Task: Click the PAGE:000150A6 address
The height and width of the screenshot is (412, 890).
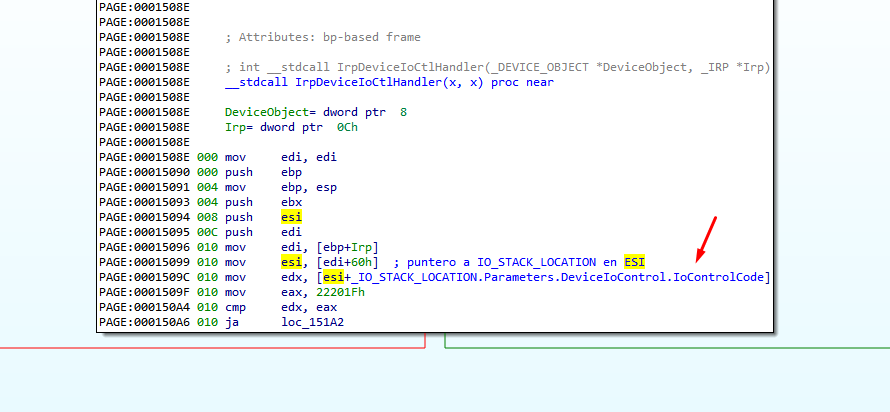Action: [144, 321]
